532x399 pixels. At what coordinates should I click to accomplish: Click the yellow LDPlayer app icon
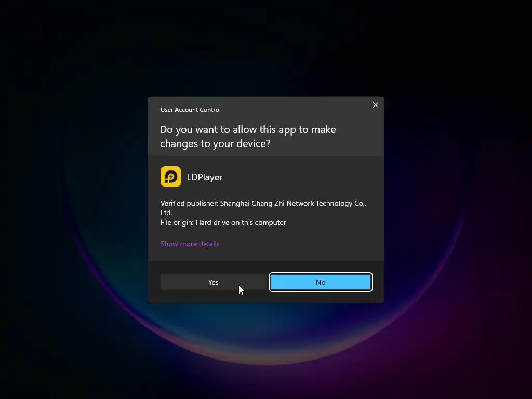[170, 177]
